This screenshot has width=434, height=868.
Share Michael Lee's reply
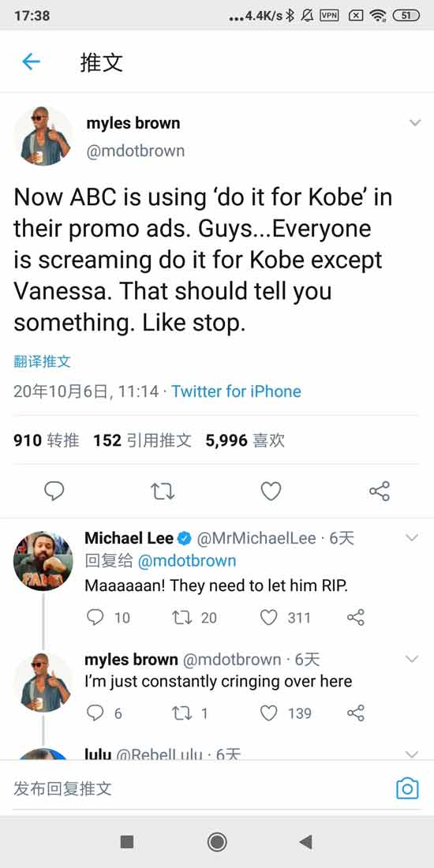355,617
